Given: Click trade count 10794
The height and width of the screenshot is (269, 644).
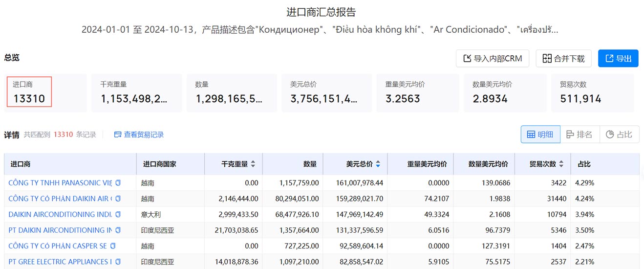Looking at the screenshot, I should [557, 214].
